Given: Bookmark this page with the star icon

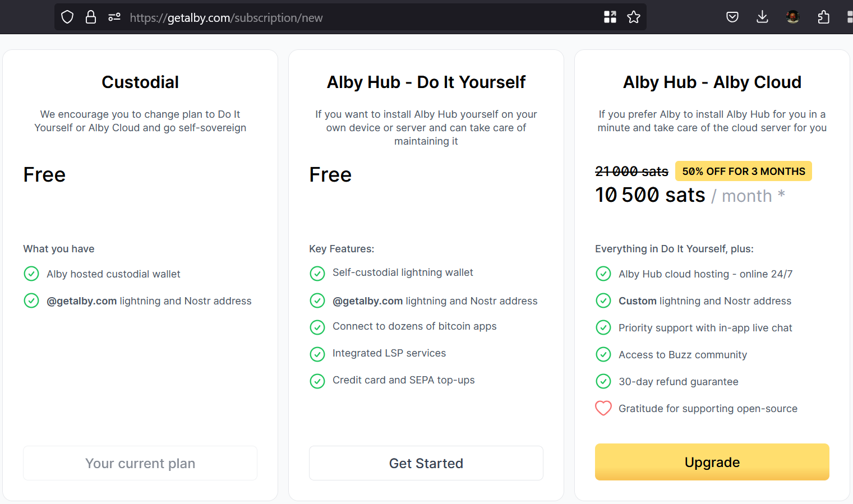Looking at the screenshot, I should tap(634, 17).
